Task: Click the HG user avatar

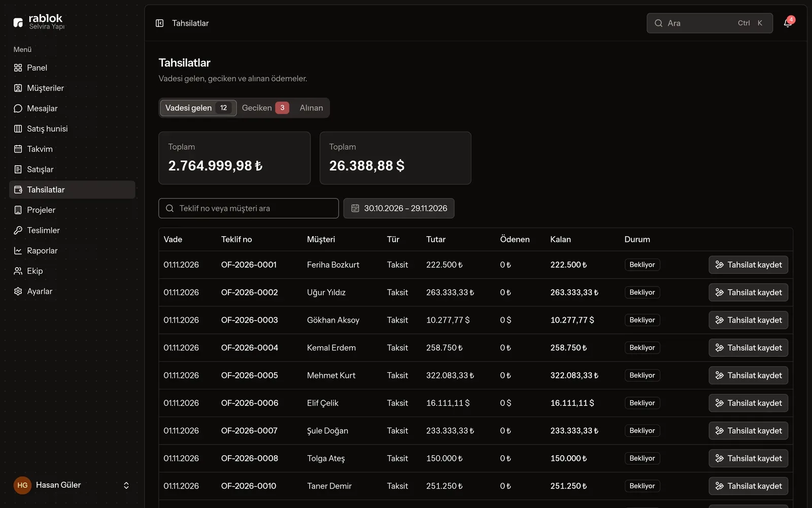Action: click(x=22, y=485)
